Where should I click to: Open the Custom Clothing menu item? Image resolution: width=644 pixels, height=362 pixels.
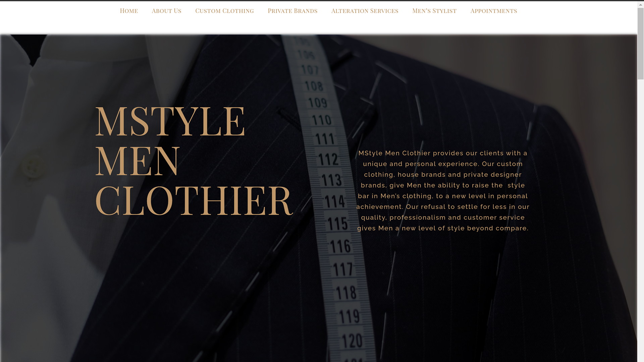tap(224, 11)
